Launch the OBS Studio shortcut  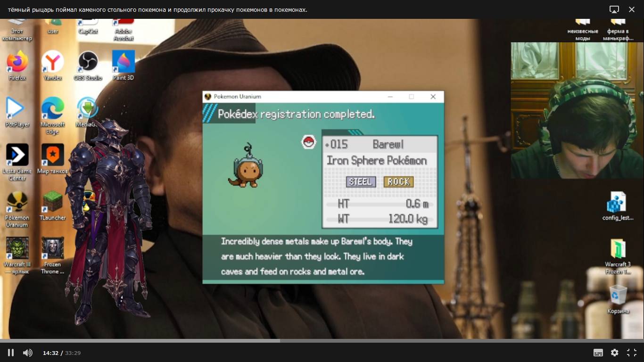coord(88,66)
